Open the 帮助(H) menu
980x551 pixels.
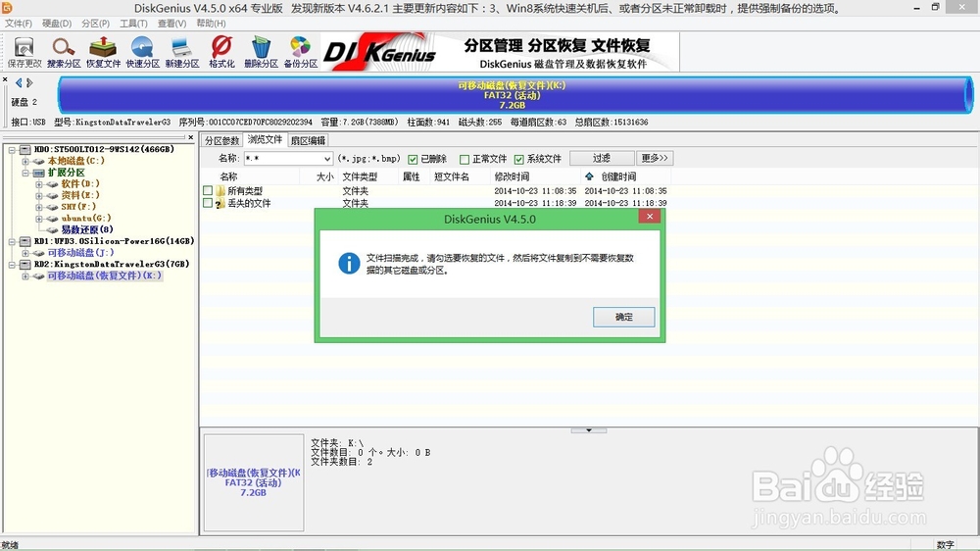coord(212,24)
